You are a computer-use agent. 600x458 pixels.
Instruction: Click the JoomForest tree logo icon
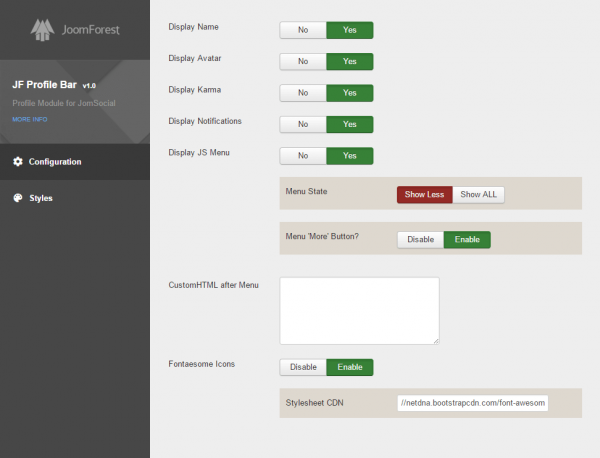[x=42, y=30]
